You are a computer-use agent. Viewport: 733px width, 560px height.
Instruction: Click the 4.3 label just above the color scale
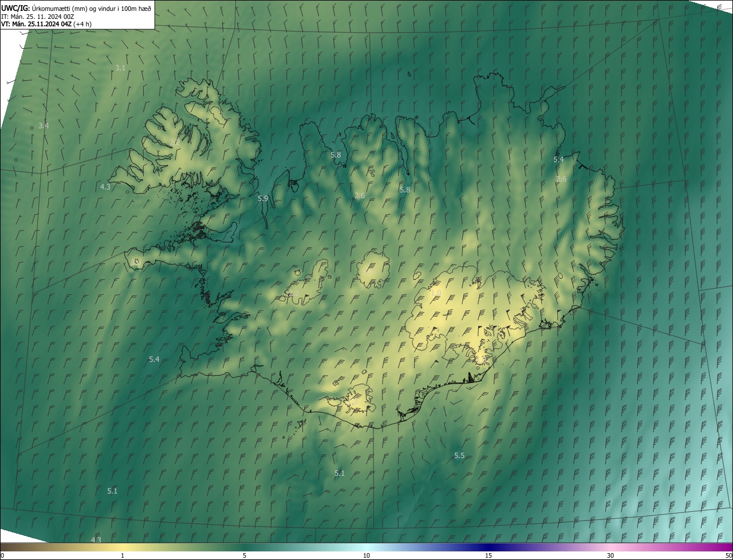tap(96, 539)
